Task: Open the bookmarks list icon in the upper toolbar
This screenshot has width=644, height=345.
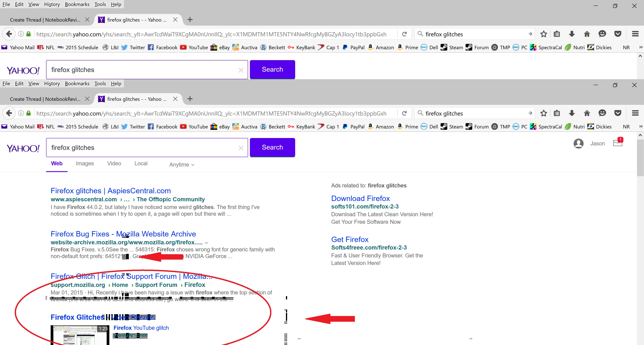Action: [x=557, y=34]
